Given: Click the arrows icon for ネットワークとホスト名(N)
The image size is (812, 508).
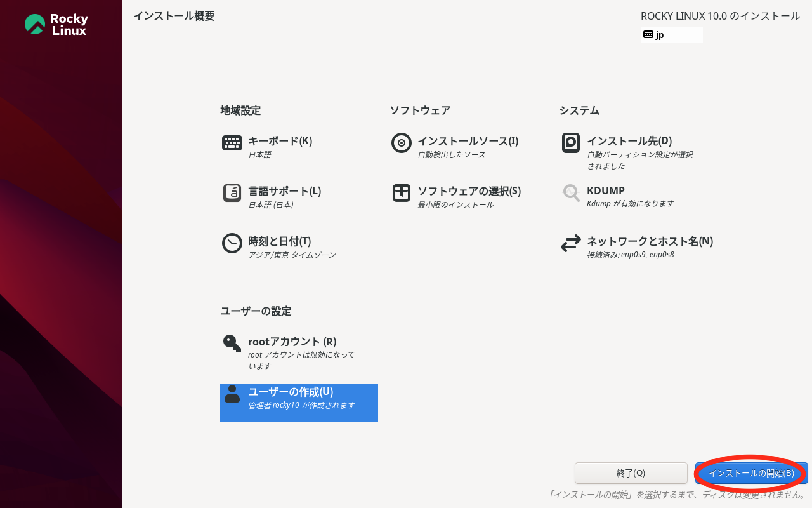Looking at the screenshot, I should coord(571,243).
